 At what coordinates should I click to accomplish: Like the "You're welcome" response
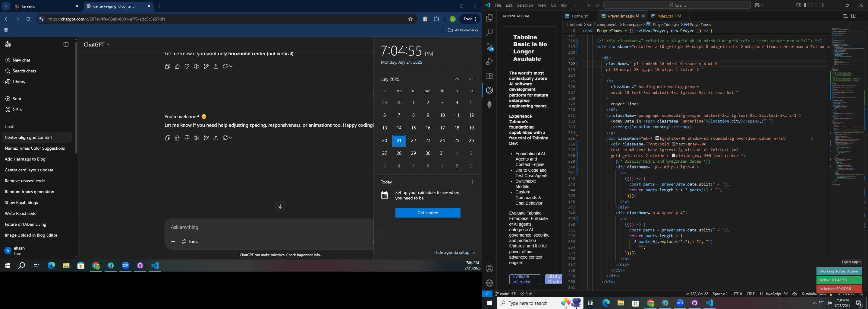coord(177,138)
